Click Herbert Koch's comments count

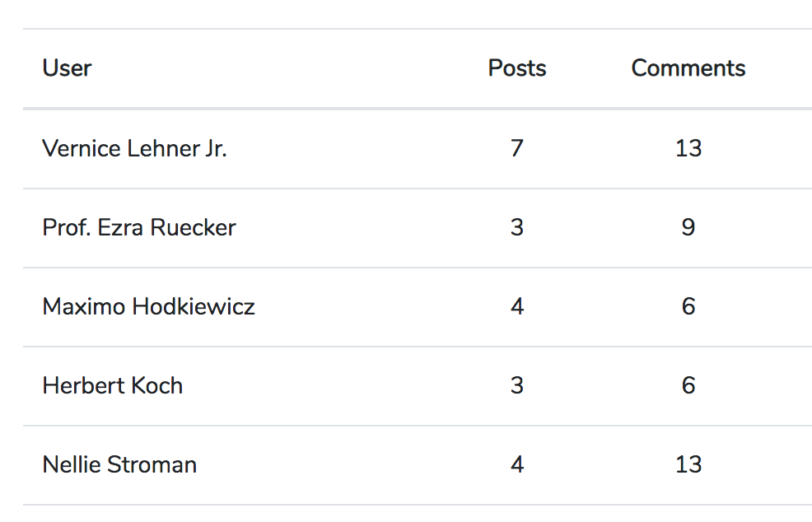coord(688,385)
